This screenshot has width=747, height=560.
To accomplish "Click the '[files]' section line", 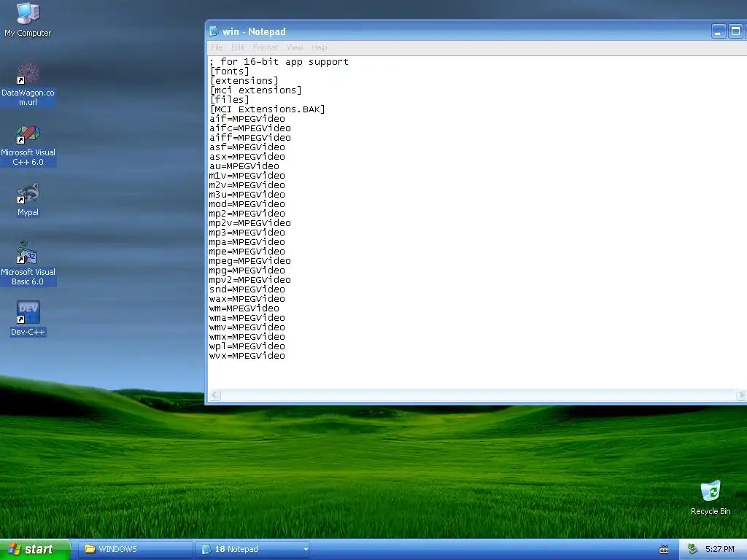I will click(x=229, y=100).
